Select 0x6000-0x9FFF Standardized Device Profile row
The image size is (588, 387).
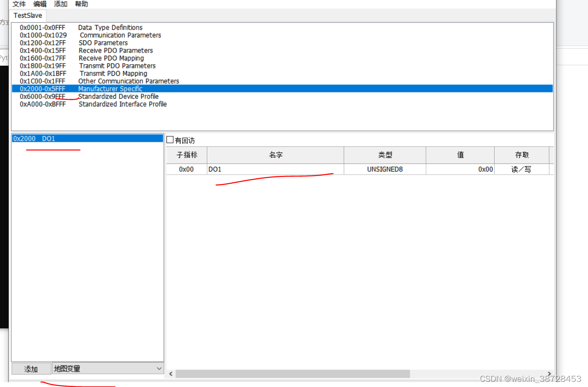282,96
